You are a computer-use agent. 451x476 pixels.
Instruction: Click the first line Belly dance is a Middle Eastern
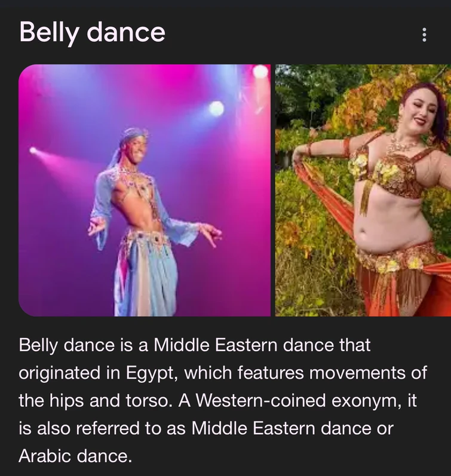pos(148,345)
